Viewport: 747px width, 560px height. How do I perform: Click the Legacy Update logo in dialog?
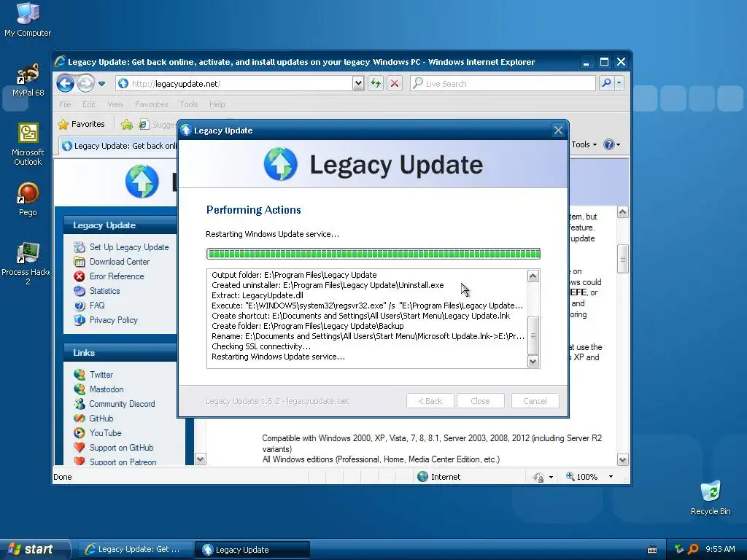[x=281, y=164]
